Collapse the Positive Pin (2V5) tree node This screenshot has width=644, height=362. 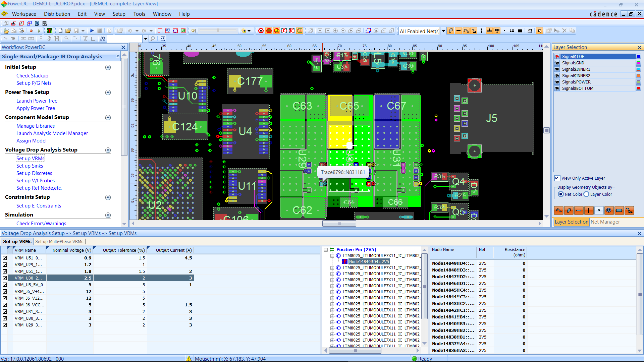[326, 250]
